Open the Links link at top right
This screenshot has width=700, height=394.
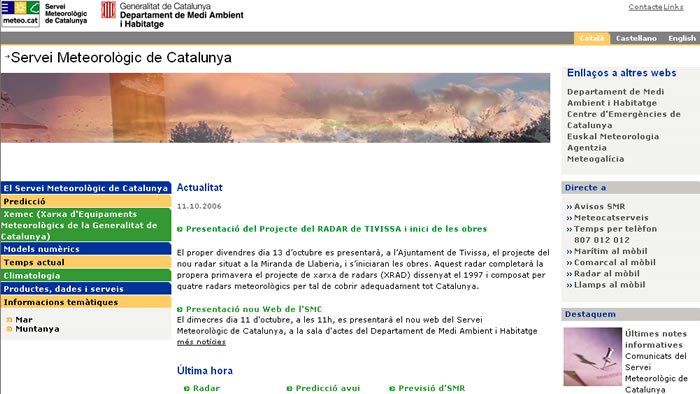coord(673,7)
